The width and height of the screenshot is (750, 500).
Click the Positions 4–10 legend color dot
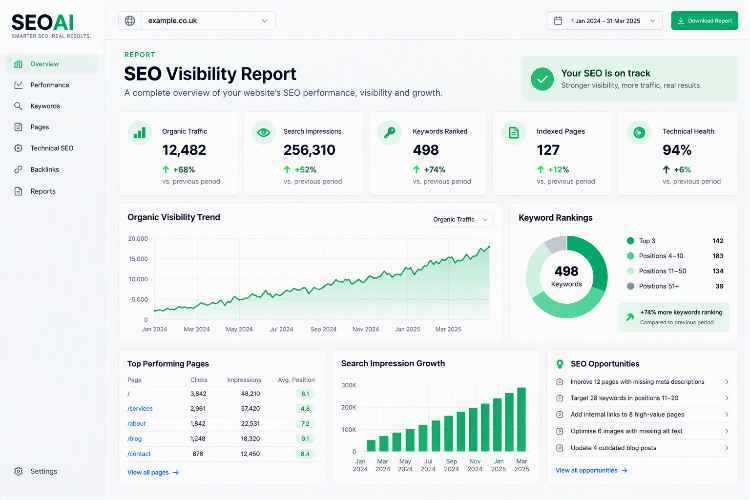630,256
